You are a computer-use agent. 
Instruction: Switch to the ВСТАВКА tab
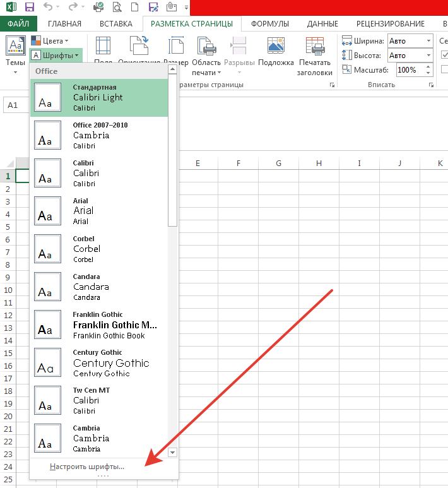[x=115, y=23]
